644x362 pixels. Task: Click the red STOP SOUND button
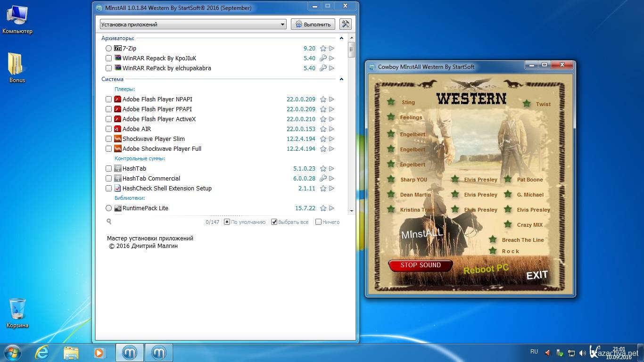coord(420,265)
